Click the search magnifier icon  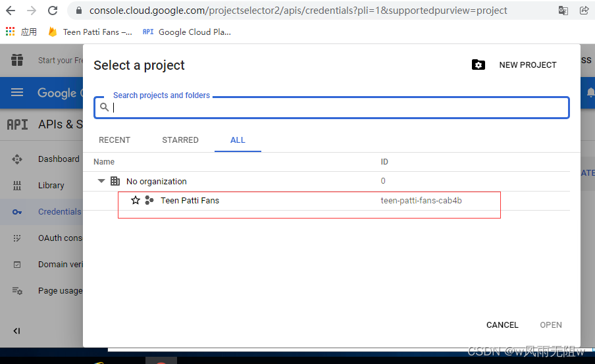105,107
